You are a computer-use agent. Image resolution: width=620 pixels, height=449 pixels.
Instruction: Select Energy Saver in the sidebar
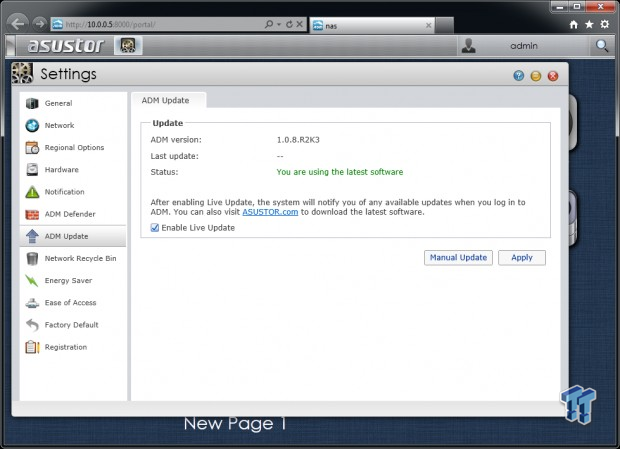pyautogui.click(x=73, y=281)
